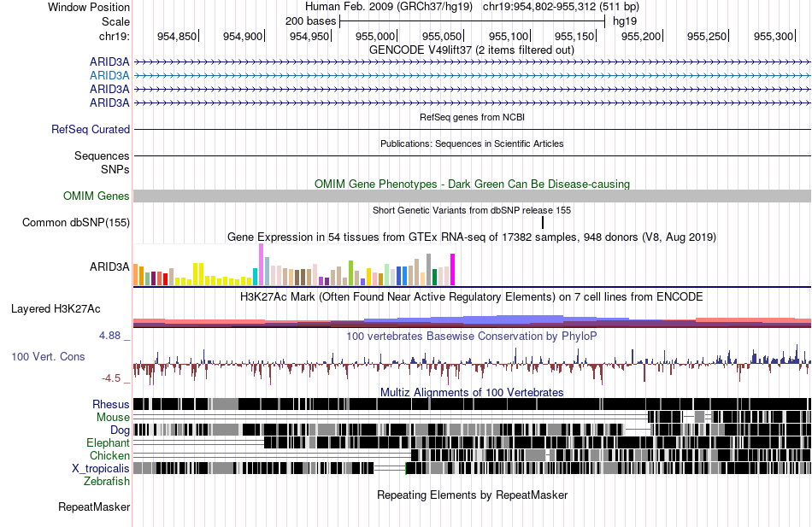This screenshot has width=812, height=527.
Task: Open Multiz Alignments of 100 Vertebrates title
Action: point(472,392)
